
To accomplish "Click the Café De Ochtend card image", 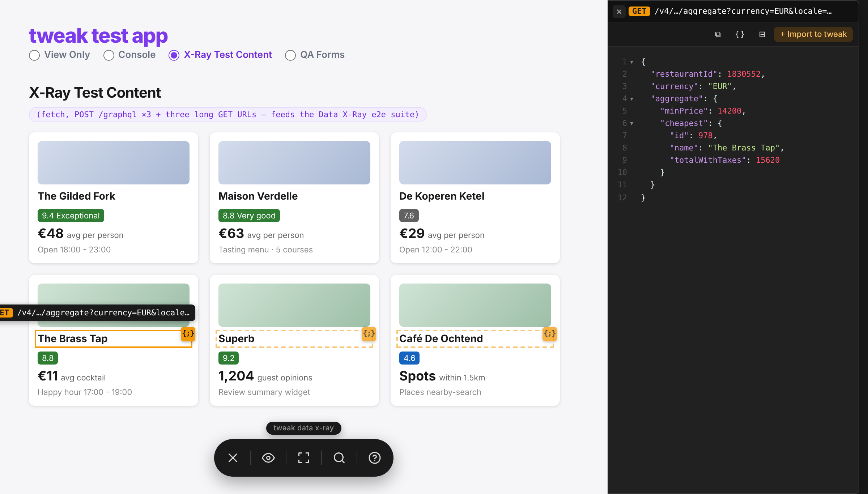I will (475, 305).
